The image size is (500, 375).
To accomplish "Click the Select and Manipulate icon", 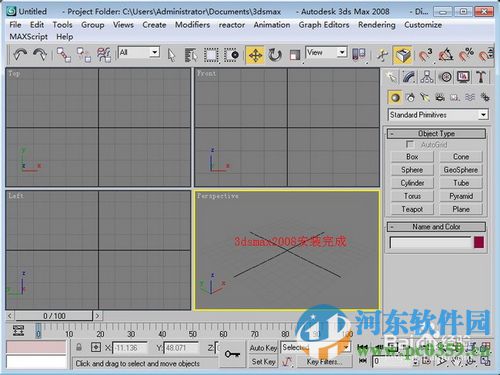I will (x=383, y=55).
